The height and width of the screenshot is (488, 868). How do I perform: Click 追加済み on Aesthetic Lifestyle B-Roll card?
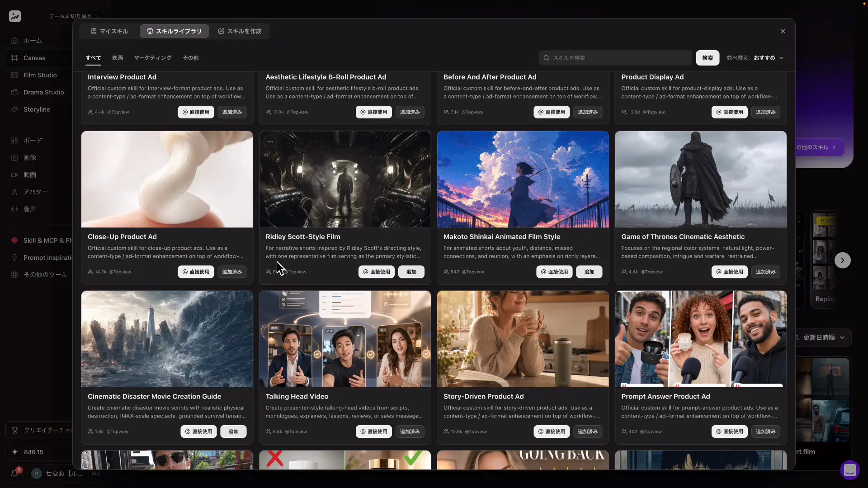coord(410,112)
